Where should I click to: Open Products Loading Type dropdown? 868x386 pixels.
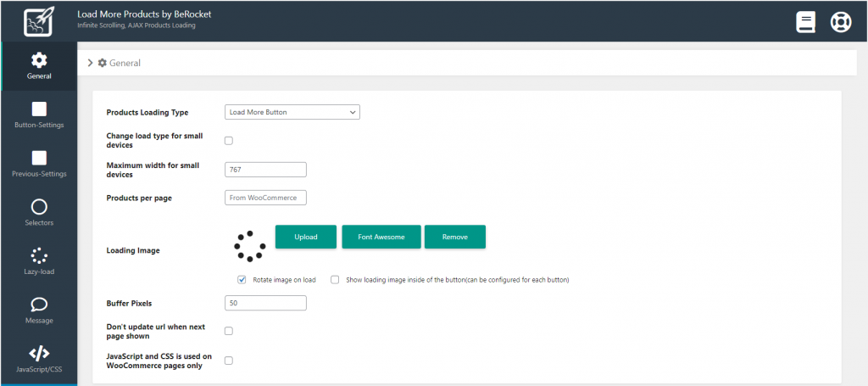[x=292, y=112]
